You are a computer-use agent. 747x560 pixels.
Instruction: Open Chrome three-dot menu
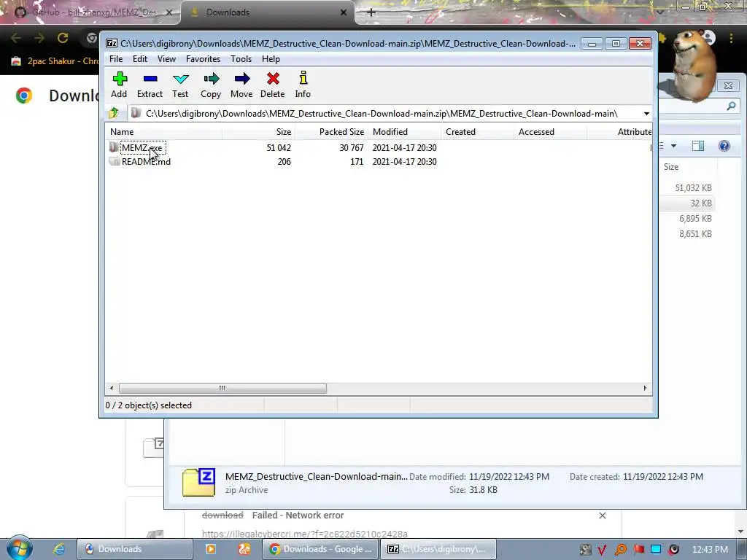pos(731,38)
